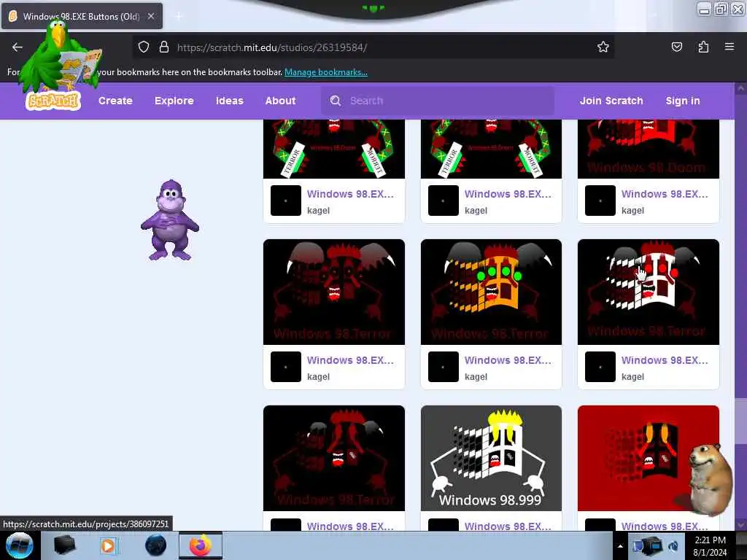Image resolution: width=747 pixels, height=560 pixels.
Task: Open the Extensions puzzle icon
Action: point(703,47)
